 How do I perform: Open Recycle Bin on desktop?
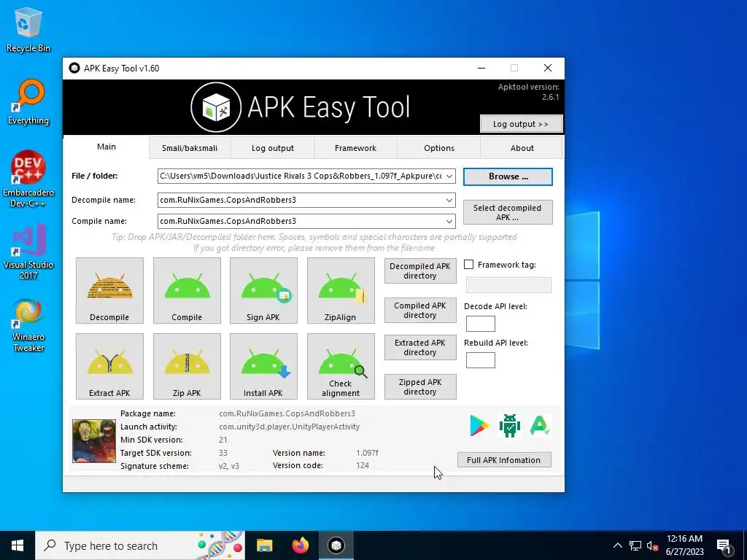[28, 30]
